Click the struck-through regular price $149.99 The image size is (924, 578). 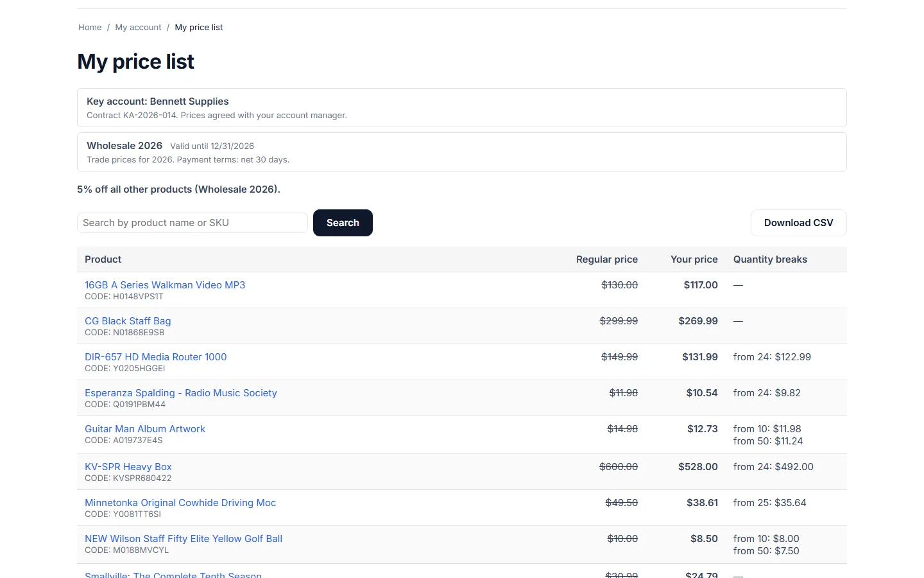pos(619,357)
